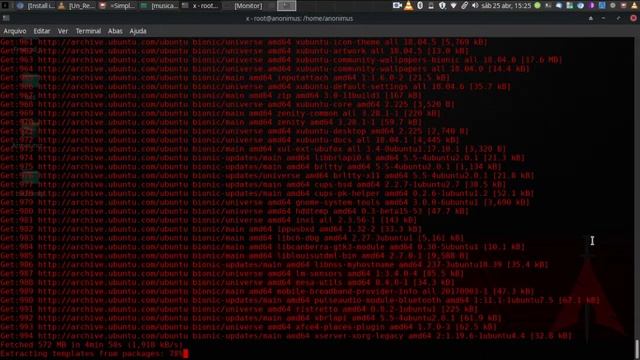Click the Get:984 libcanberra-gtk3-module line
Viewport: 640px width, 360px height.
(262, 247)
